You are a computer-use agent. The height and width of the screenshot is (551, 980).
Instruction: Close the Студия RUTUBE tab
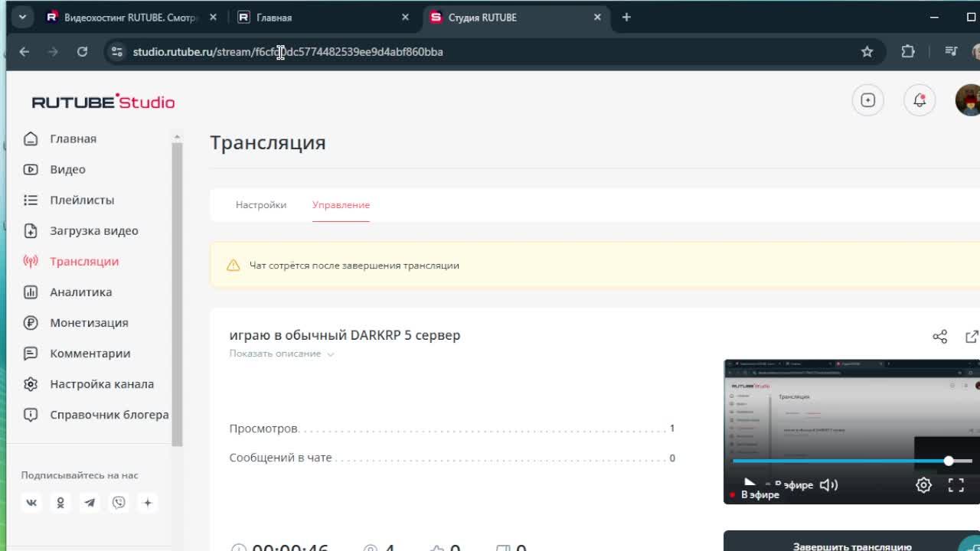pyautogui.click(x=597, y=17)
